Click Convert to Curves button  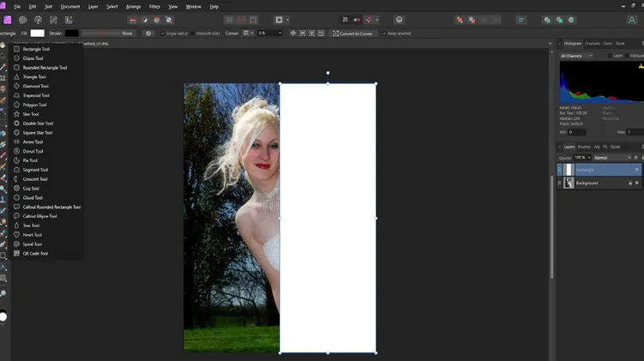coord(353,33)
